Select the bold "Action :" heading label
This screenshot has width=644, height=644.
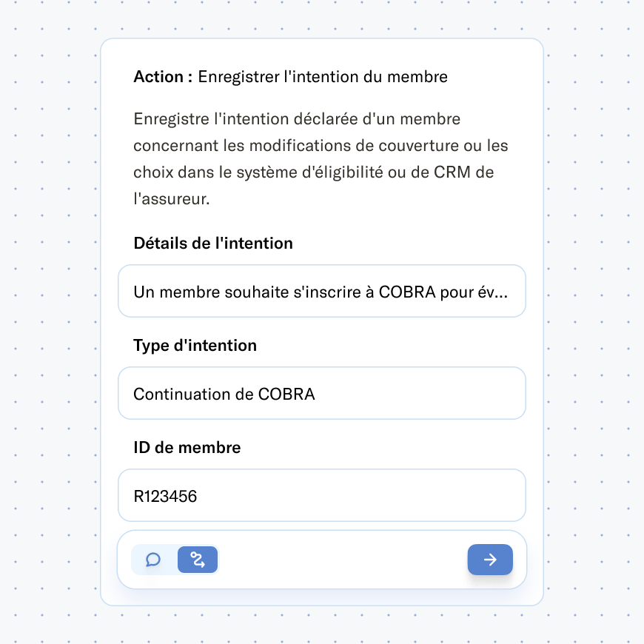click(x=163, y=77)
